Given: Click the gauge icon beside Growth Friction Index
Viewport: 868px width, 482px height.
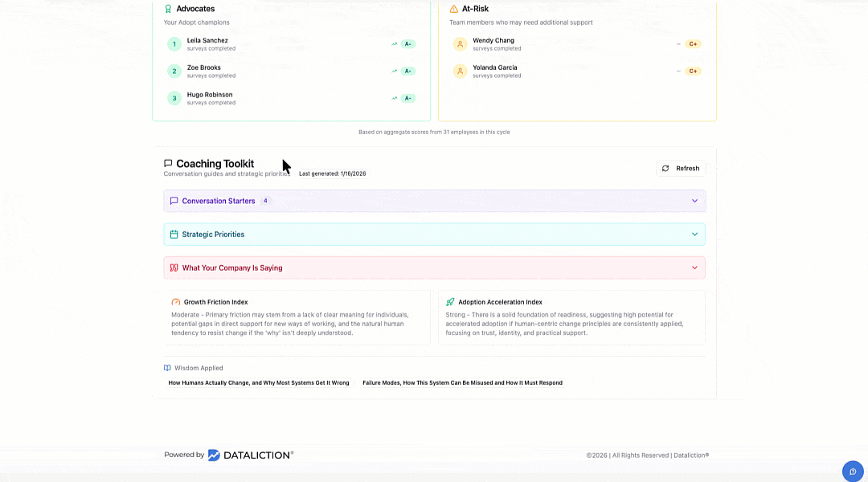Looking at the screenshot, I should point(175,302).
